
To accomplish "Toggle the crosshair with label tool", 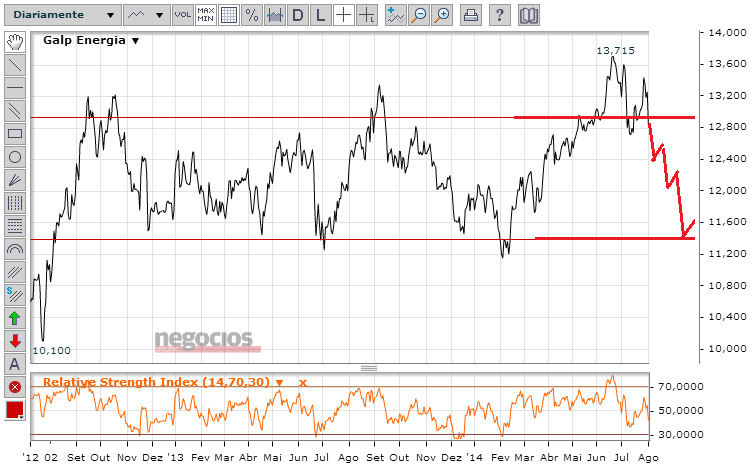I will pos(367,15).
